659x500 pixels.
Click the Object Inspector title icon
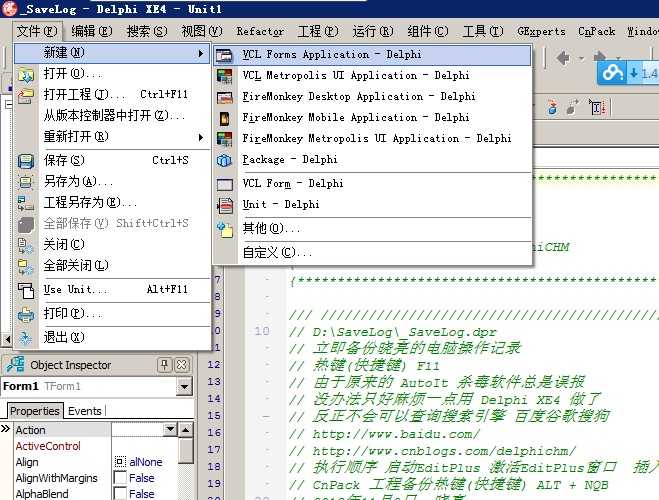coord(16,365)
